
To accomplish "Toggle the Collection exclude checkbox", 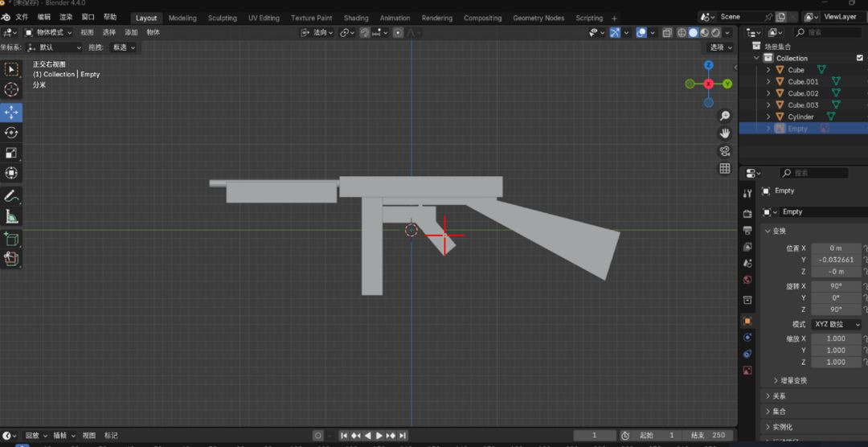I will pyautogui.click(x=860, y=58).
